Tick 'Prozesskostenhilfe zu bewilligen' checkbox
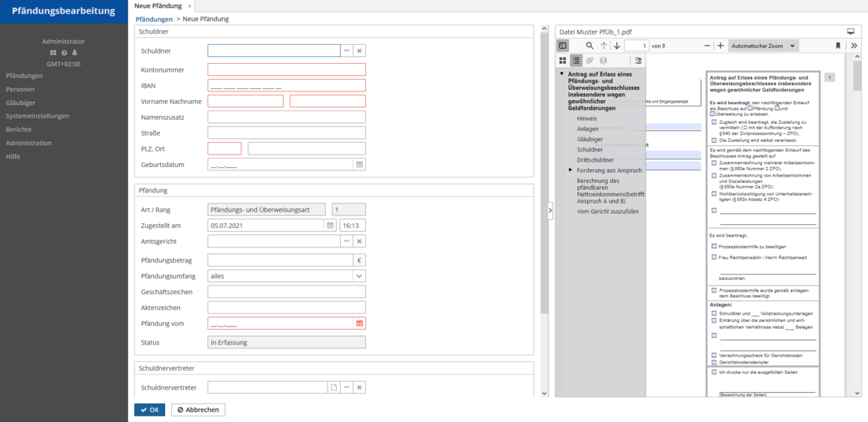Screen dimensions: 868x422 (x=714, y=246)
